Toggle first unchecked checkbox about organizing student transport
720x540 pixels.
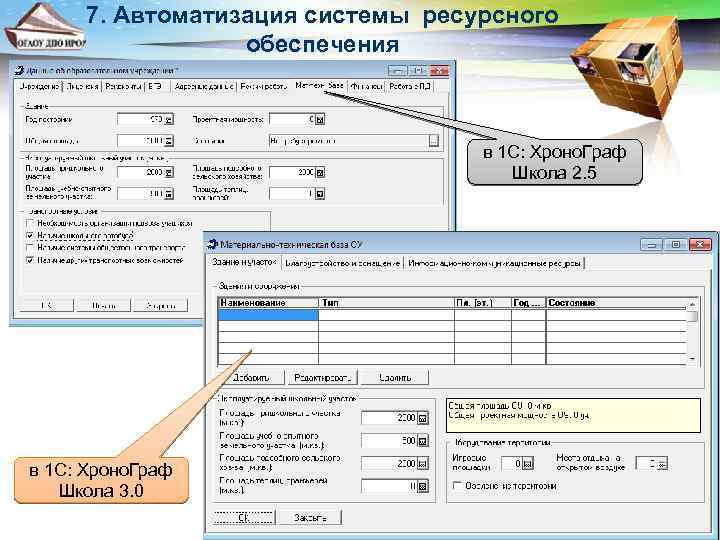30,224
